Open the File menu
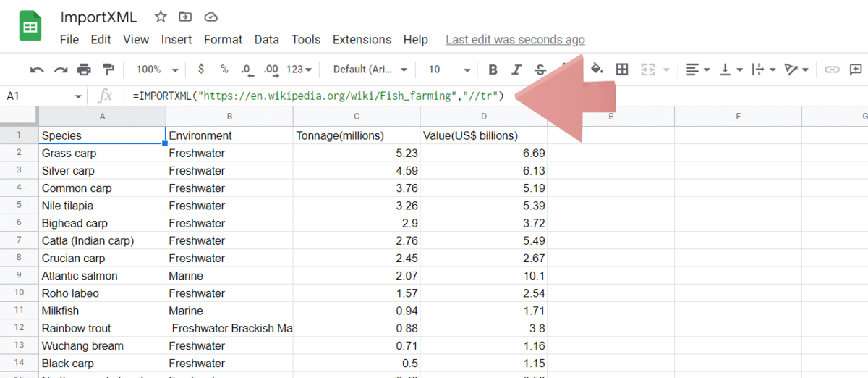 click(69, 40)
